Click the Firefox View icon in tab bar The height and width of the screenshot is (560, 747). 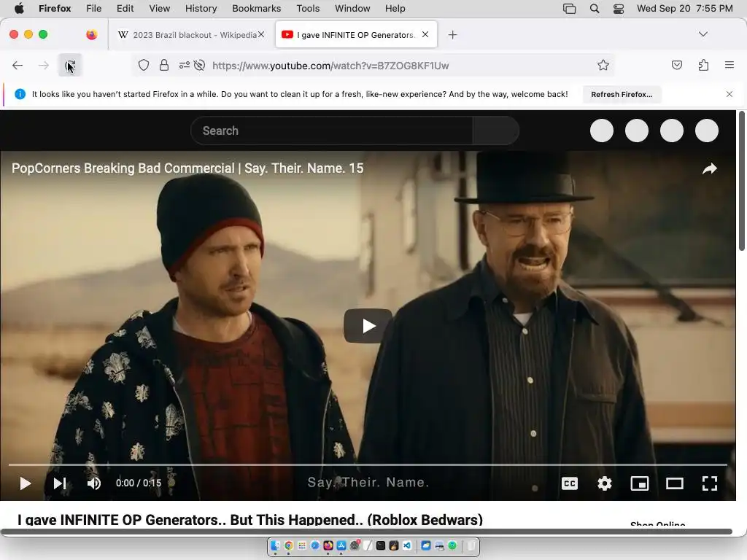tap(91, 35)
